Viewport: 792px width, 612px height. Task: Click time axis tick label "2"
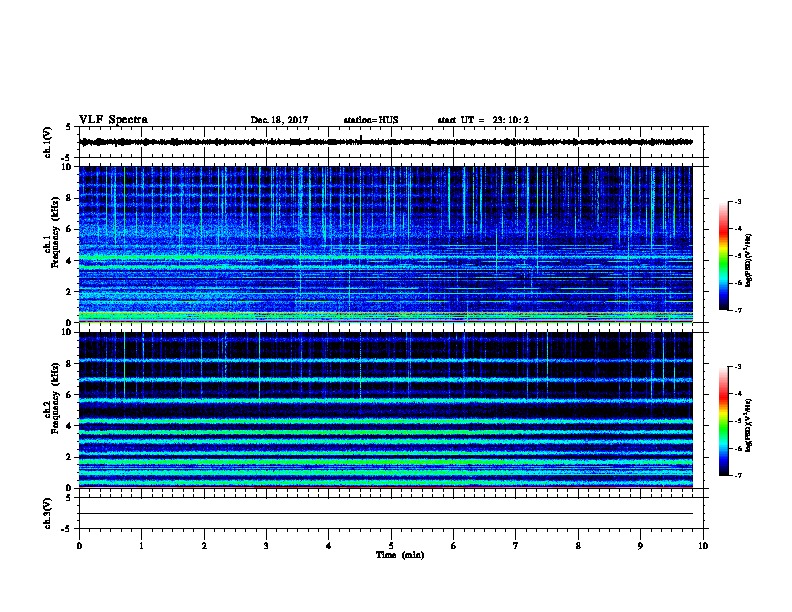204,546
